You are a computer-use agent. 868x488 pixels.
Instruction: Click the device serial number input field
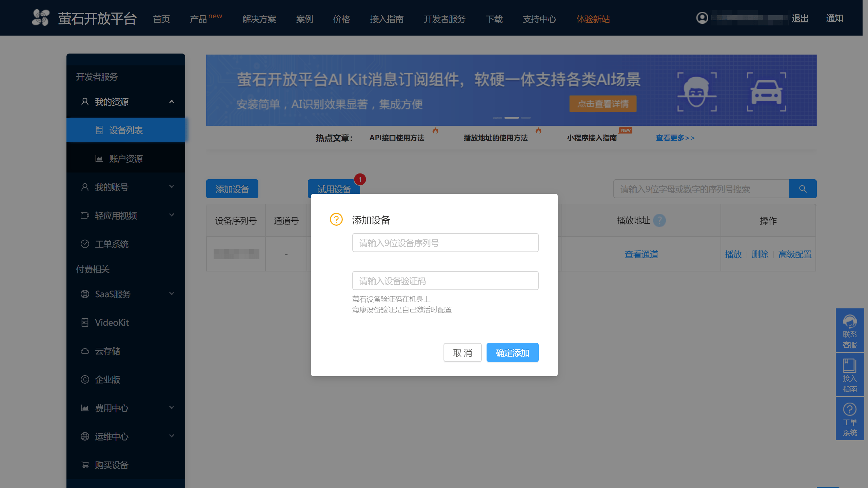tap(445, 243)
